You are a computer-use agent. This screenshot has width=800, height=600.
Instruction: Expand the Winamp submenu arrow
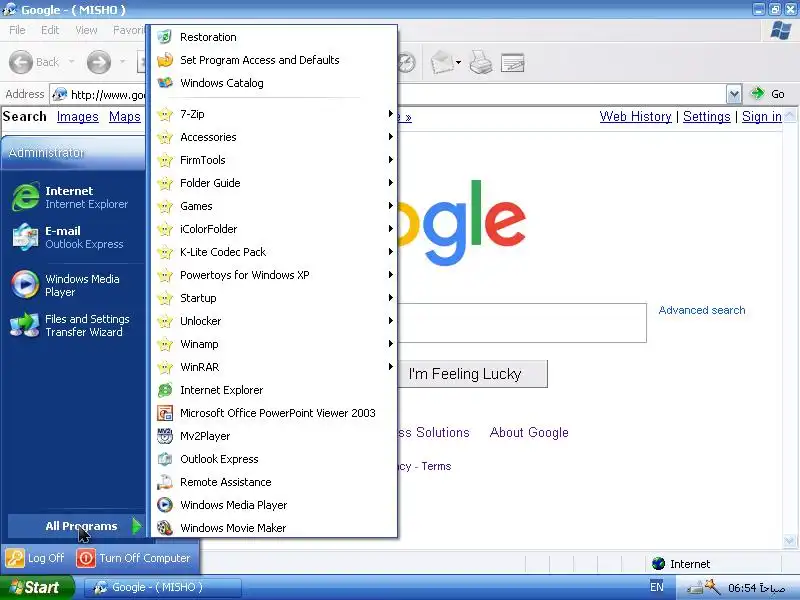[x=390, y=343]
